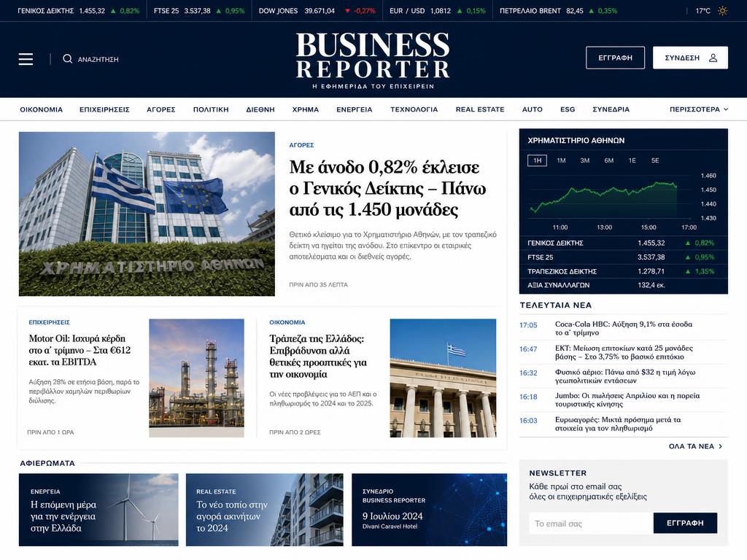Image resolution: width=747 pixels, height=560 pixels.
Task: Open the Coca-Cola HBC news item
Action: pyautogui.click(x=624, y=328)
